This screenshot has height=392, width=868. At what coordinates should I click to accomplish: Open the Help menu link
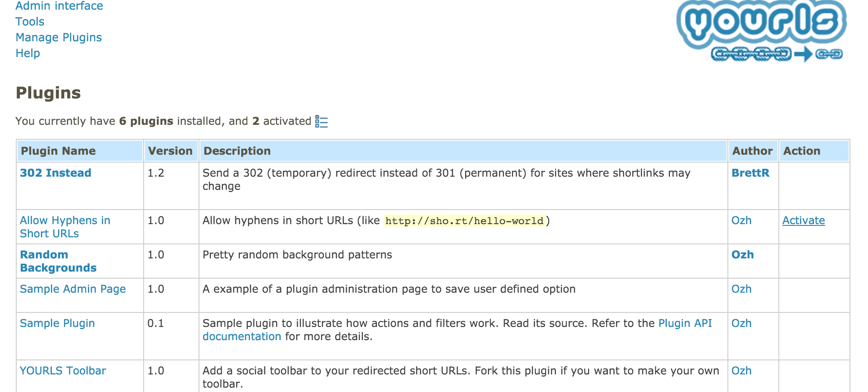click(x=28, y=53)
